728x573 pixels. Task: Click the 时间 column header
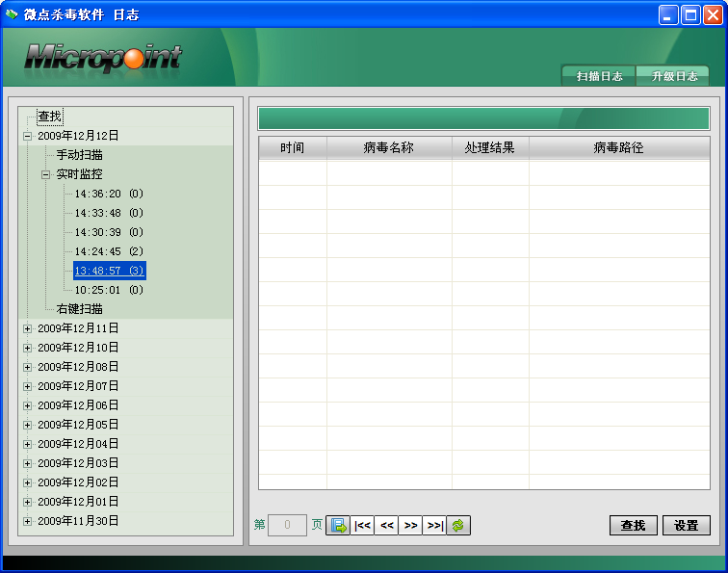[x=293, y=148]
